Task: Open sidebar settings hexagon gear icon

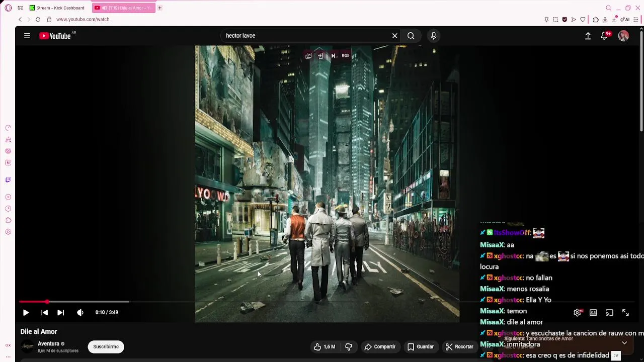Action: 8,232
